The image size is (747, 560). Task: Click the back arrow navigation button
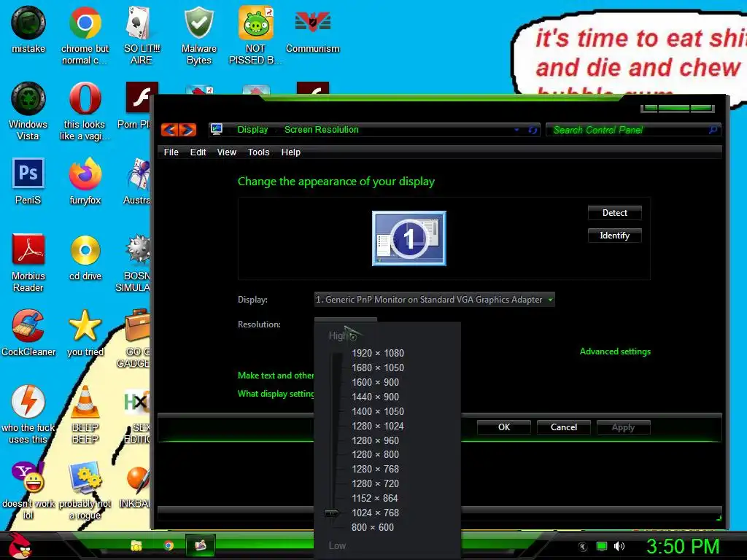tap(170, 130)
